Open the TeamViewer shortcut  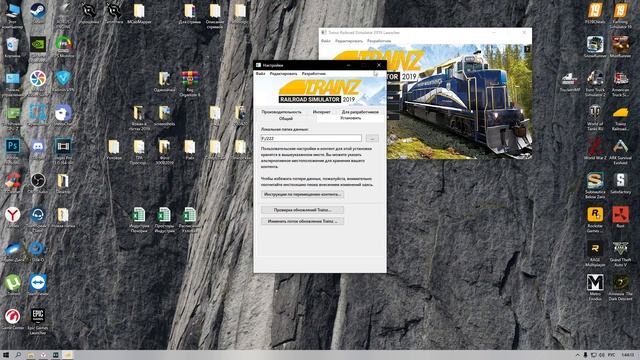(x=38, y=284)
